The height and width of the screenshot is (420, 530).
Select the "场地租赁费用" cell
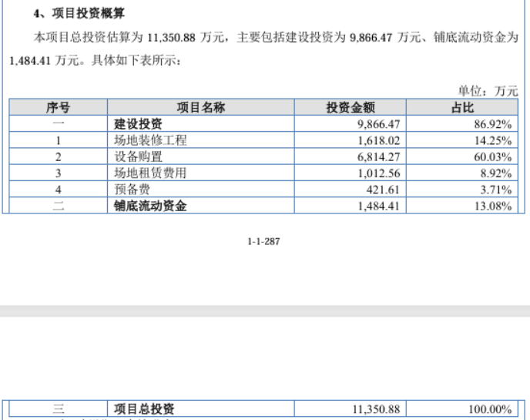click(x=150, y=173)
